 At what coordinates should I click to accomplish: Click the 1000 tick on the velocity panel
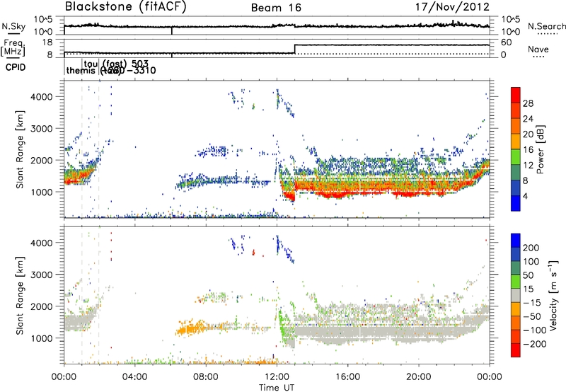(41, 338)
